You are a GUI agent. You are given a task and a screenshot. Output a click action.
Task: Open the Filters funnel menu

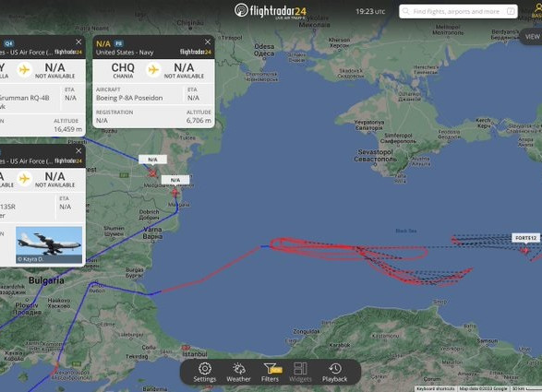(271, 373)
